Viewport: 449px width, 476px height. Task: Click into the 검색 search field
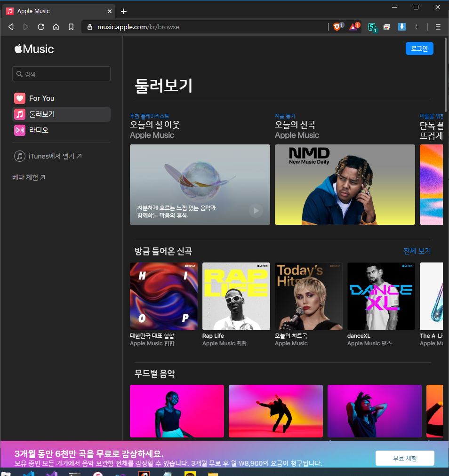(61, 74)
